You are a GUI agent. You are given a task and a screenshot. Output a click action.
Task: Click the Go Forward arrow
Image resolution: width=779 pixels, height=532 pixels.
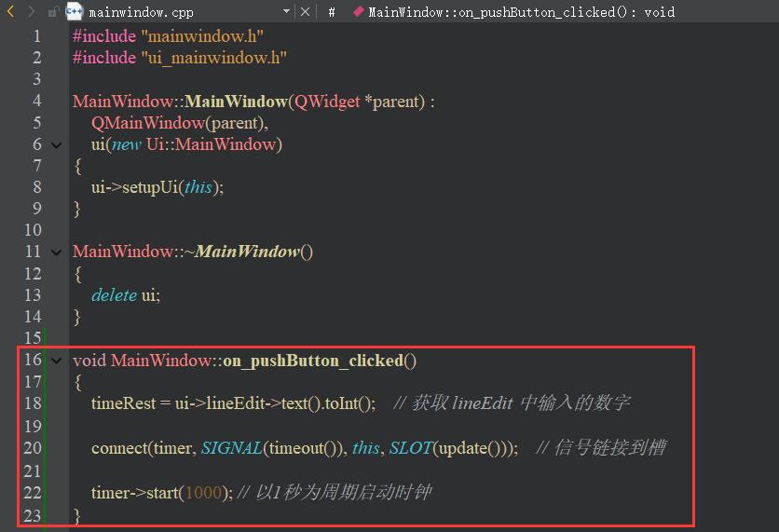click(31, 12)
